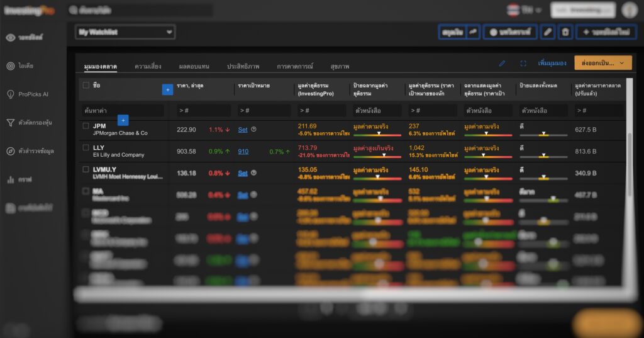Click the text filter under ป้ายฉลากมูลค่ายุติธรรม
The image size is (644, 338).
click(x=377, y=111)
